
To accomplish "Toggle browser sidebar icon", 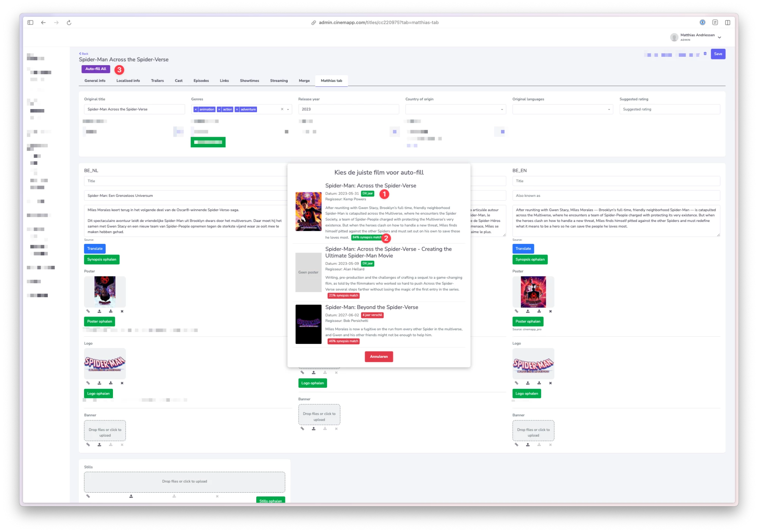I will click(30, 23).
